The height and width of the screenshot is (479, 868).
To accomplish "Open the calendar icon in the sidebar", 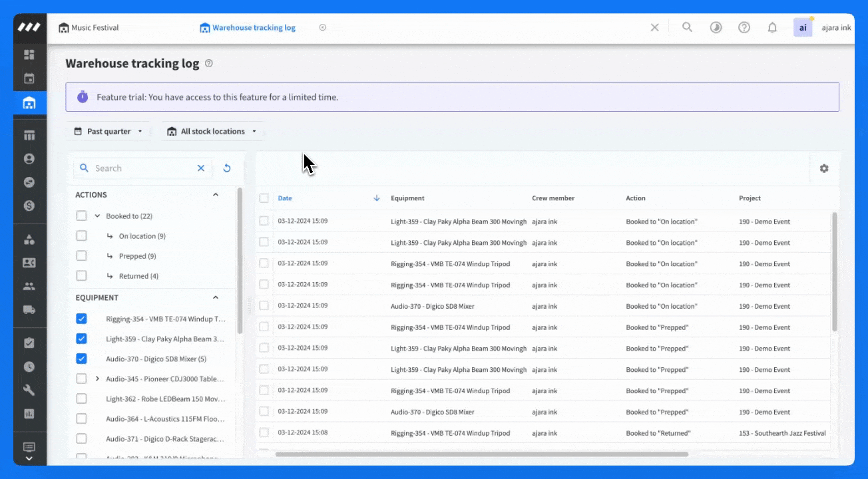I will click(29, 79).
